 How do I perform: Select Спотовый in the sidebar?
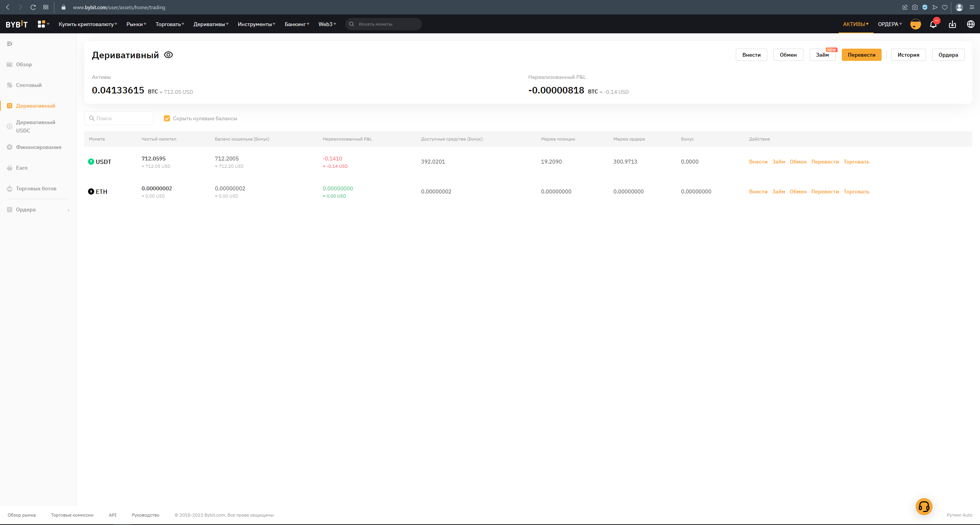(x=29, y=85)
